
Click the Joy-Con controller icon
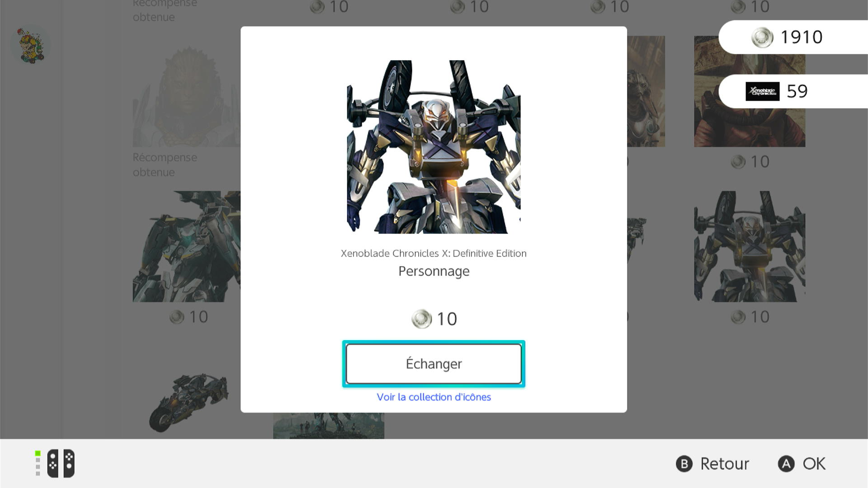point(61,463)
